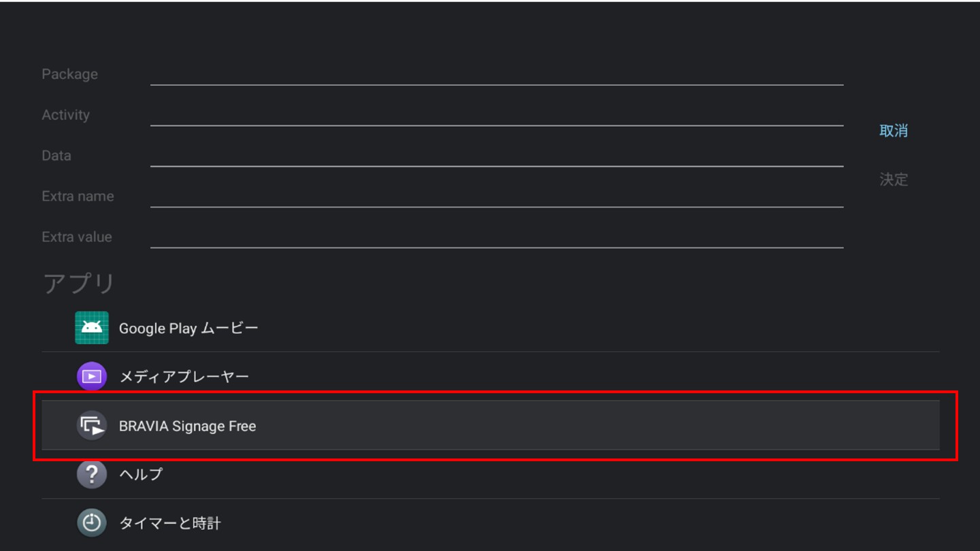Click the Extra value field label
Viewport: 980px width, 551px height.
(x=77, y=237)
